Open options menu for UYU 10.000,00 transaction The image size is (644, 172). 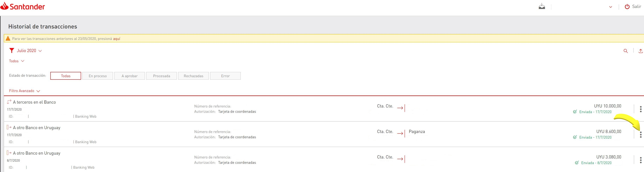click(x=640, y=109)
